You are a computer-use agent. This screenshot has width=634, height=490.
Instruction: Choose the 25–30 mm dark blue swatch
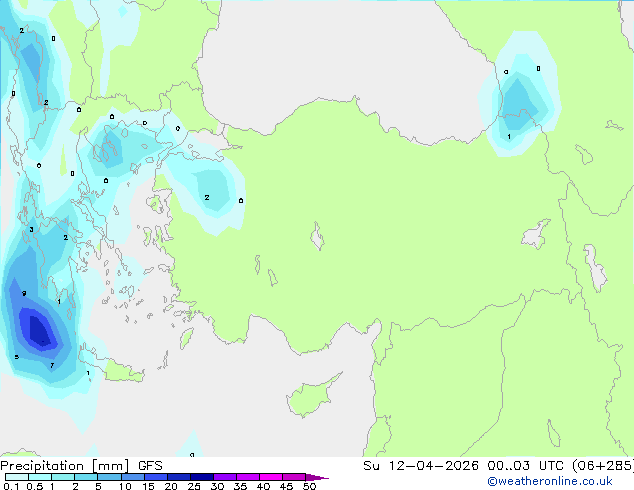tap(202, 477)
